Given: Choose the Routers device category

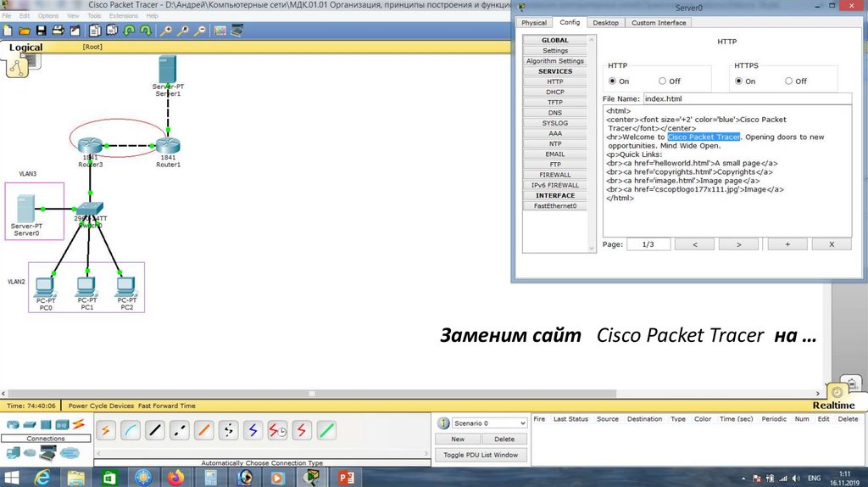Looking at the screenshot, I should [13, 425].
